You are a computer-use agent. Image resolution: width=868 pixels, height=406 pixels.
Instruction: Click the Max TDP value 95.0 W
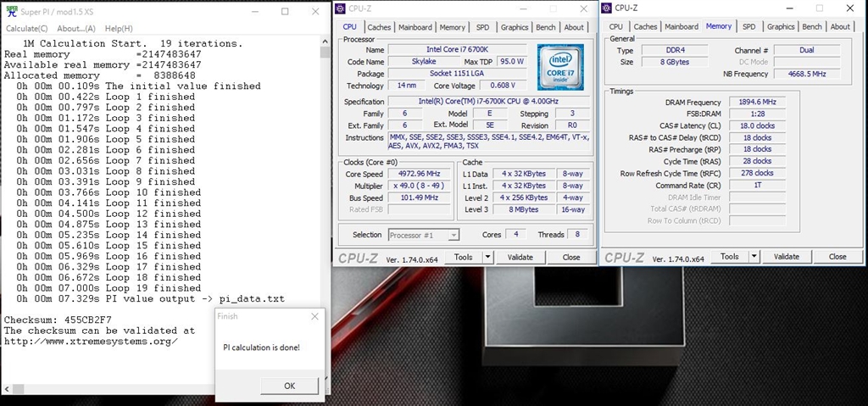click(511, 62)
